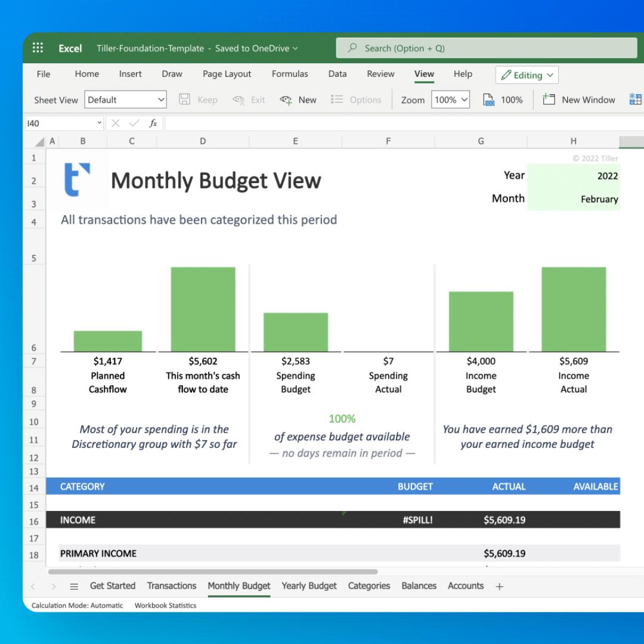Select column G header
This screenshot has width=644, height=644.
pos(481,141)
